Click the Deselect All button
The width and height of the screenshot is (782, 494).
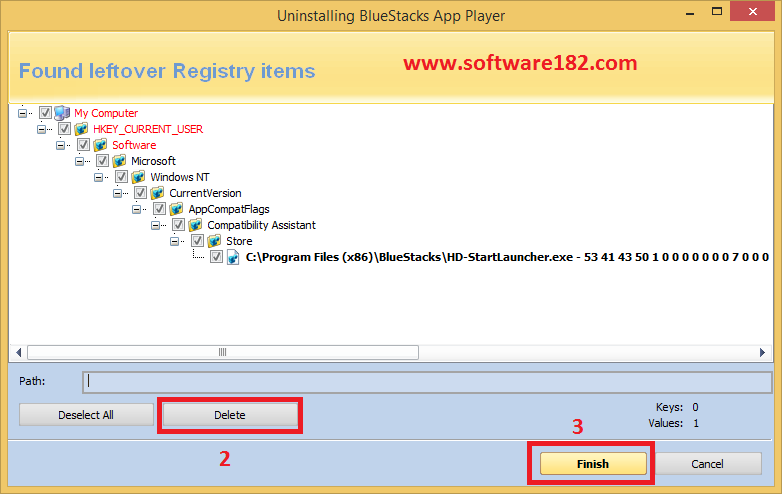(x=86, y=415)
